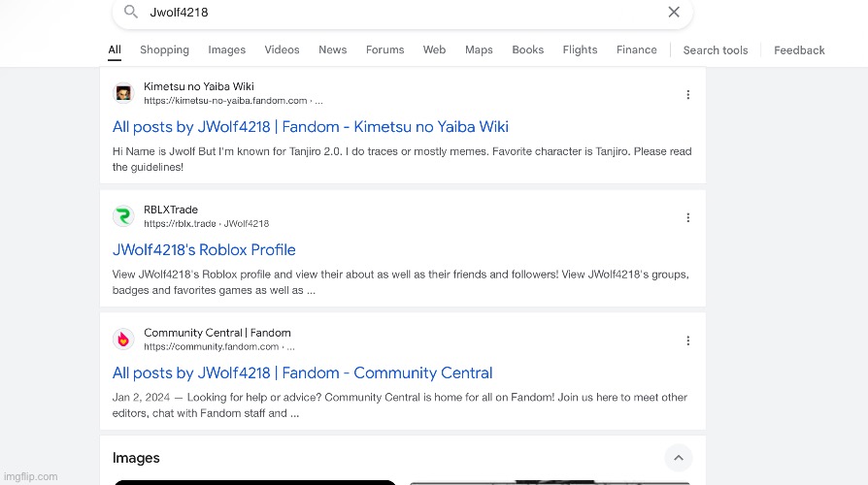
Task: Go to the Videos tab
Action: [x=282, y=49]
